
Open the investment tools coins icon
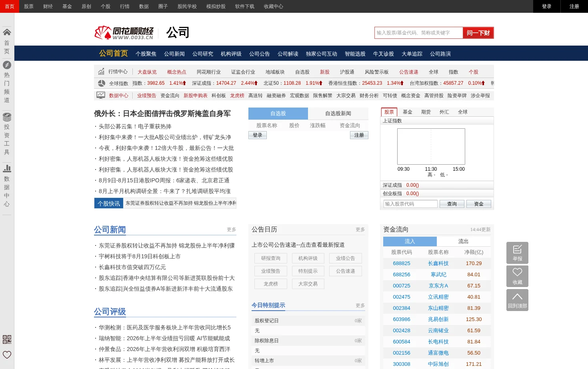[x=7, y=117]
